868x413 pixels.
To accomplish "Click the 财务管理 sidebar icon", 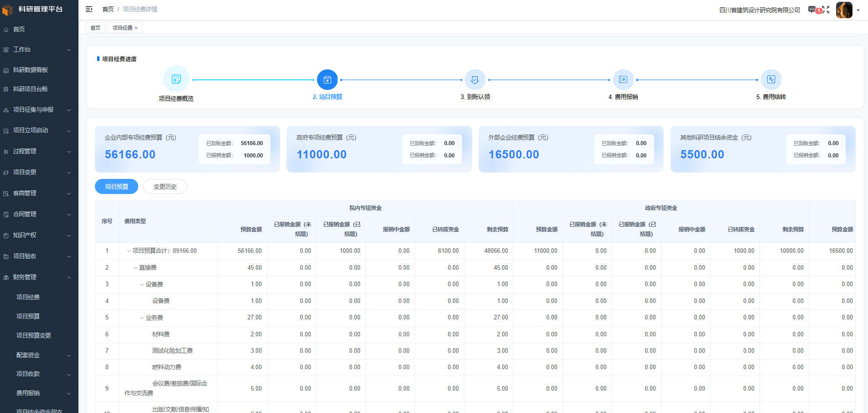I will click(x=6, y=277).
